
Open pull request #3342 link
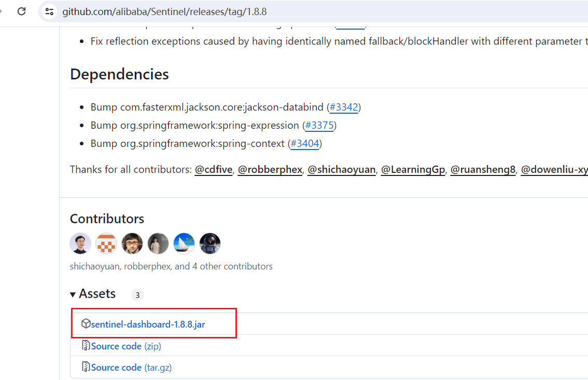(344, 107)
